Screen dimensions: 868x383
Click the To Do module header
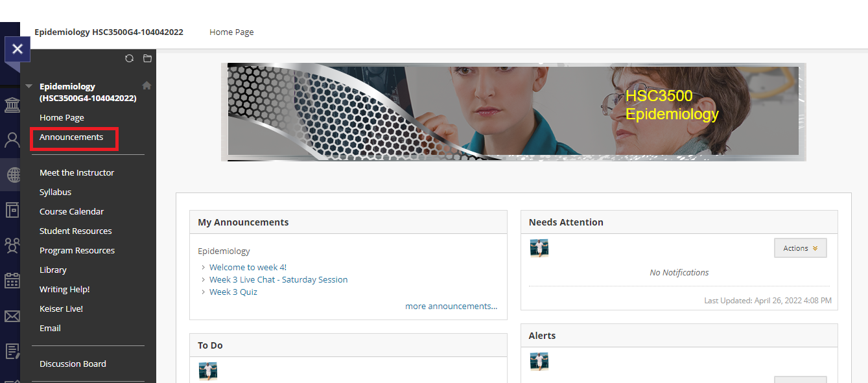tap(348, 345)
